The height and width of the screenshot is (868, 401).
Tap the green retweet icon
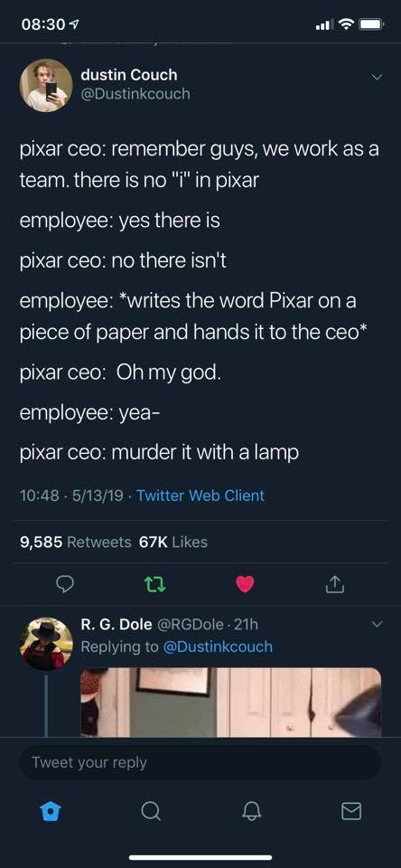pos(154,584)
